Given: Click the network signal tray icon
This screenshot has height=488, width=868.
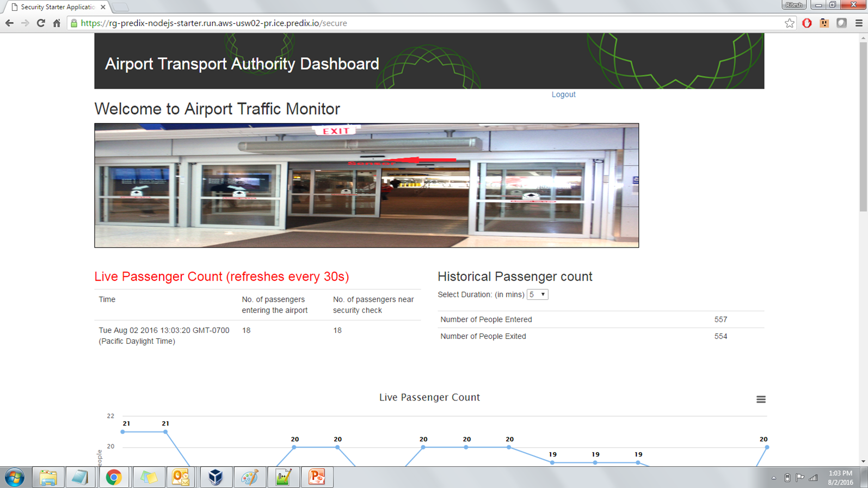Looking at the screenshot, I should (814, 478).
